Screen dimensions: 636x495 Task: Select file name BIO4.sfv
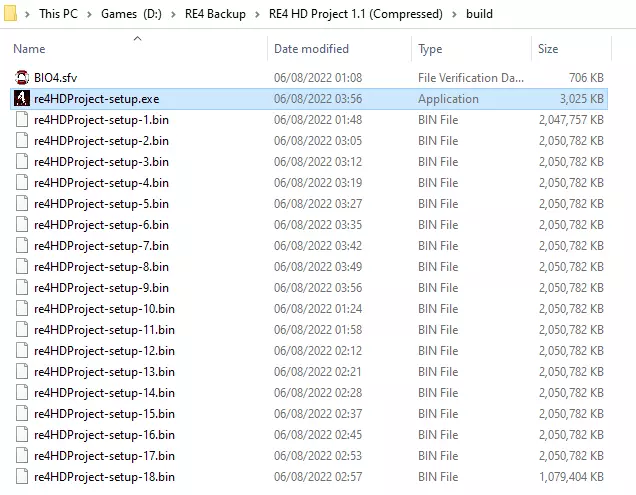tap(56, 77)
